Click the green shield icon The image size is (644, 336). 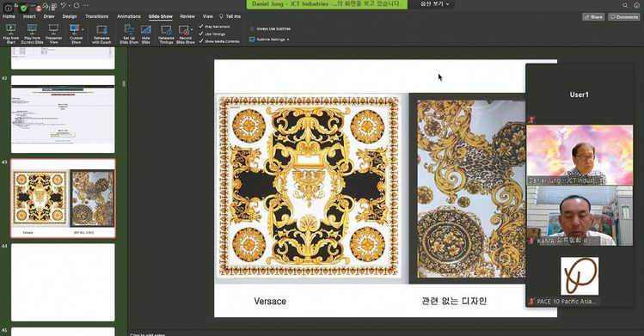[23, 8]
